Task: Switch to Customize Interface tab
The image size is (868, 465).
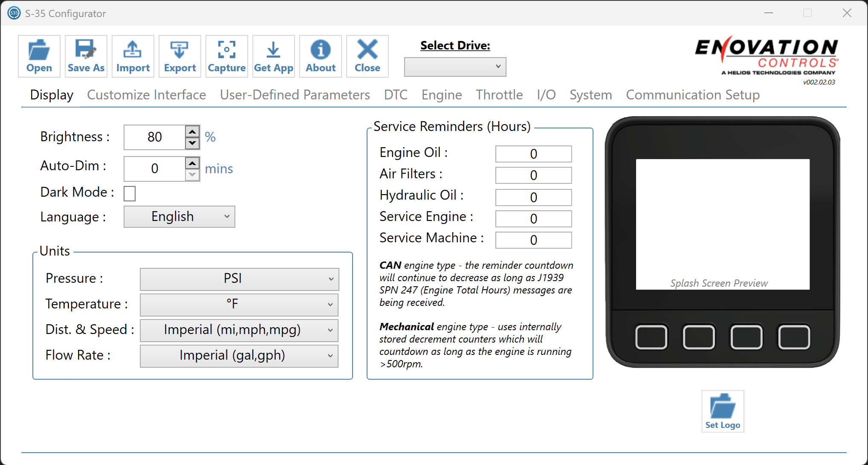Action: (146, 95)
